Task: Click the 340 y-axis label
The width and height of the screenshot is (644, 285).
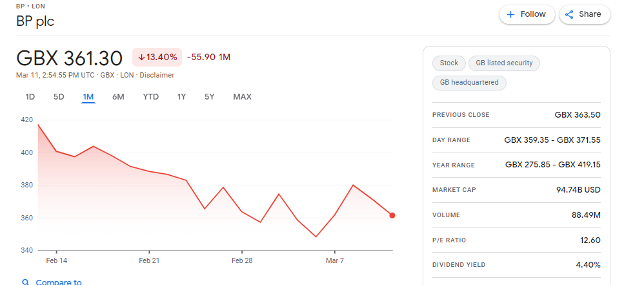Action: point(27,250)
